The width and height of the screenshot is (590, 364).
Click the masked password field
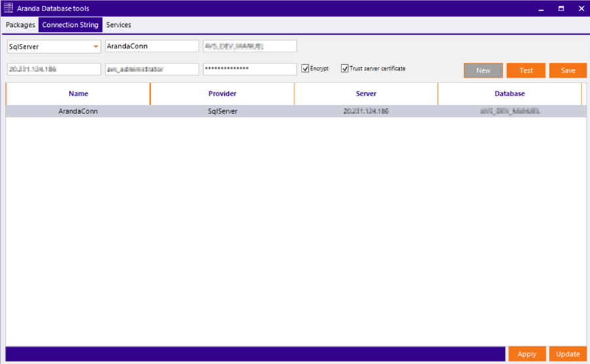[250, 69]
